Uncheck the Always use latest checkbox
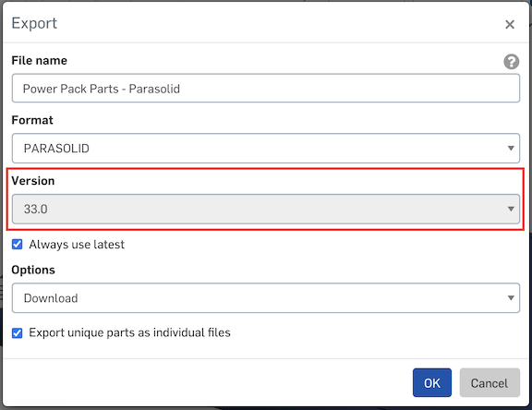This screenshot has width=532, height=410. 17,244
